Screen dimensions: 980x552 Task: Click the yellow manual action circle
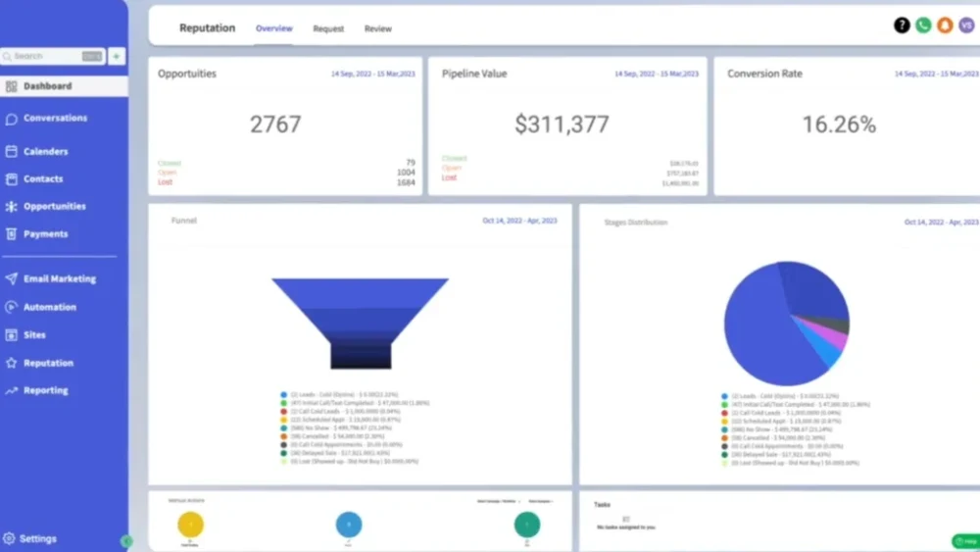(191, 525)
